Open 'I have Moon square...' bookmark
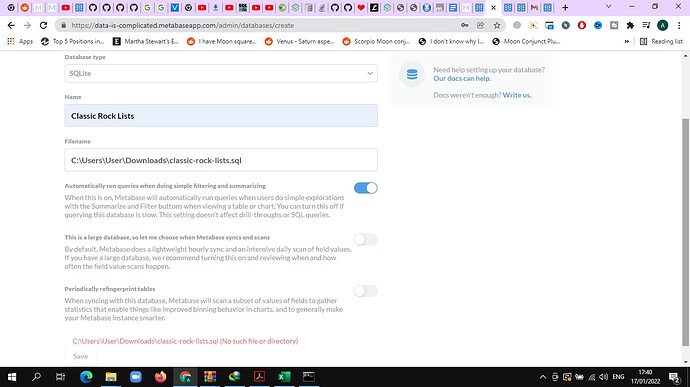The height and width of the screenshot is (387, 690). 222,41
